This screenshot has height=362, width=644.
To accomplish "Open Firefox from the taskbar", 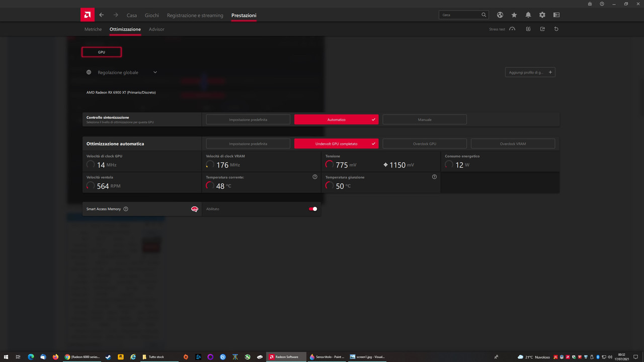I will 55,357.
